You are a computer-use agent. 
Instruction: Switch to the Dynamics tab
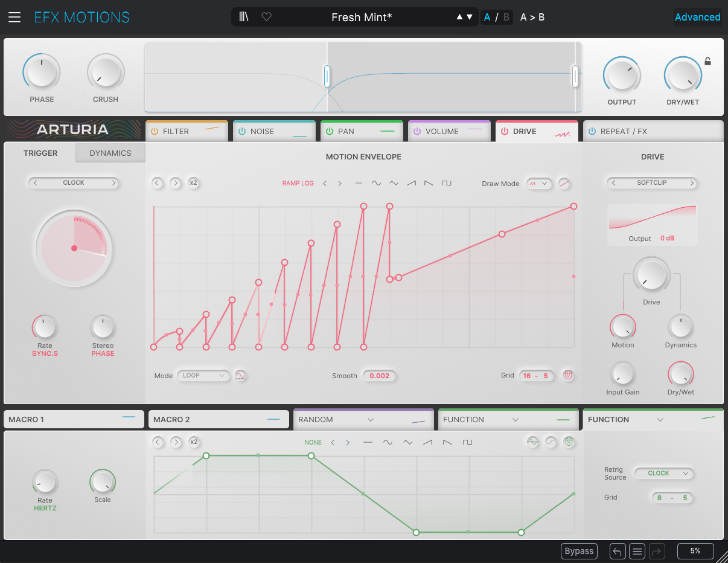click(110, 153)
